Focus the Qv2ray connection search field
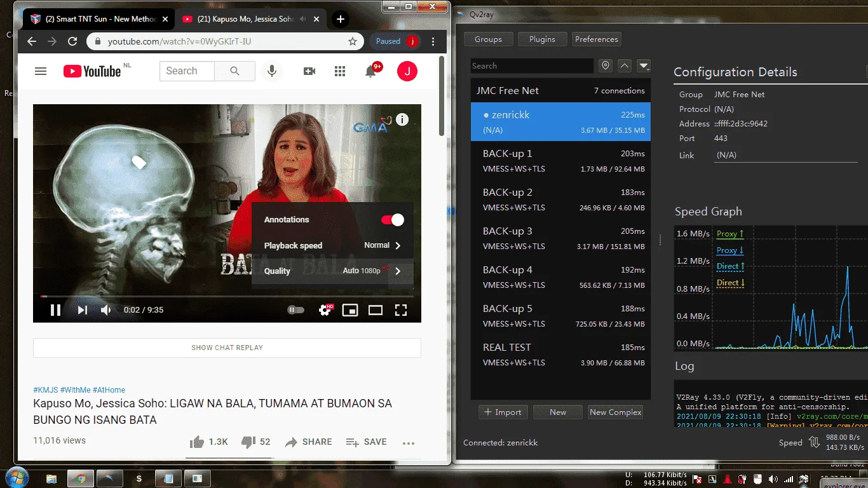The image size is (868, 488). 532,66
